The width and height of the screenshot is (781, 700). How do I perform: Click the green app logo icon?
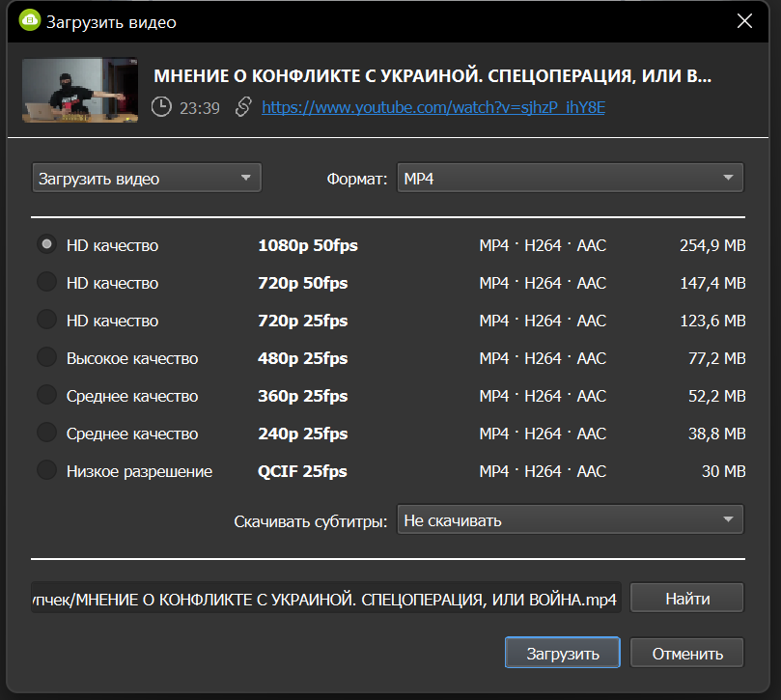tap(30, 20)
